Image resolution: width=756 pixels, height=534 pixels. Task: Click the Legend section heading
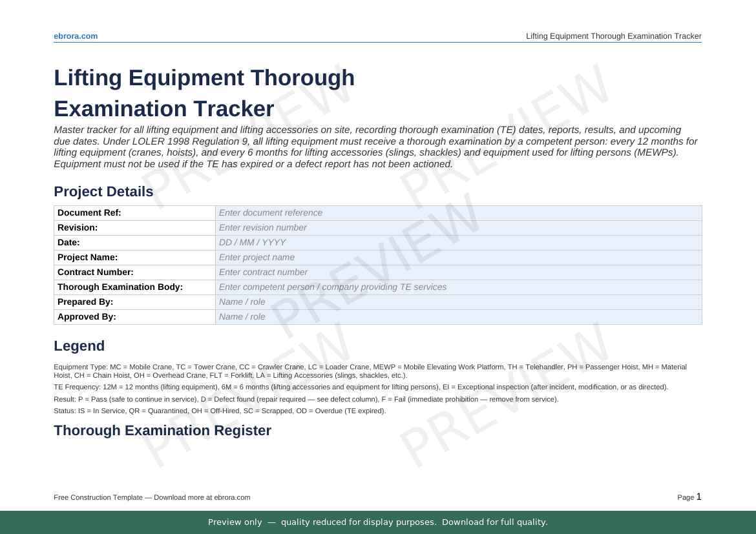[x=79, y=346]
